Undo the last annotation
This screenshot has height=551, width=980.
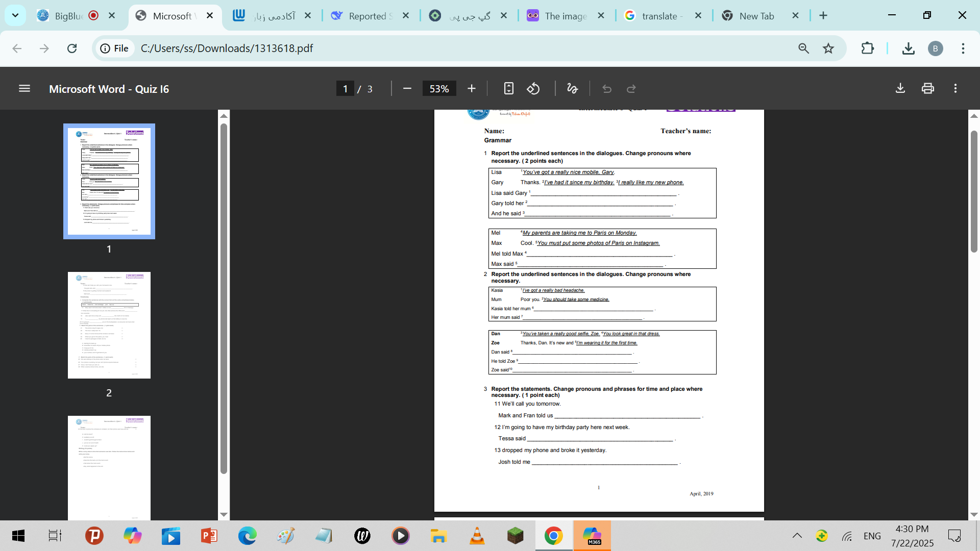(x=606, y=88)
